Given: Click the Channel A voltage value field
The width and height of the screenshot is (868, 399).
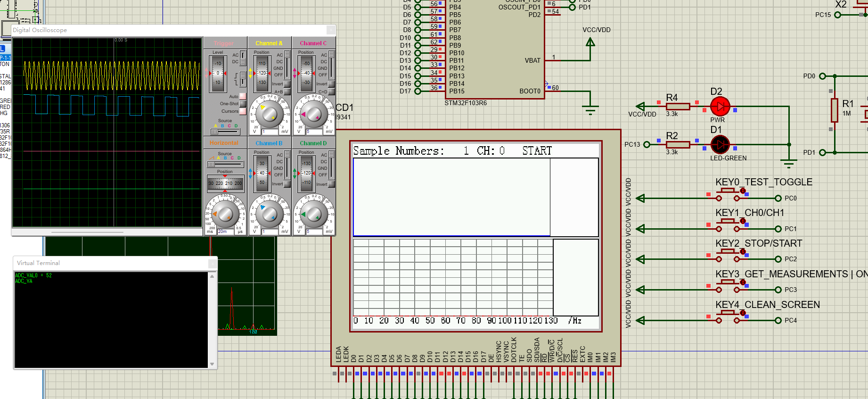Looking at the screenshot, I should [271, 132].
